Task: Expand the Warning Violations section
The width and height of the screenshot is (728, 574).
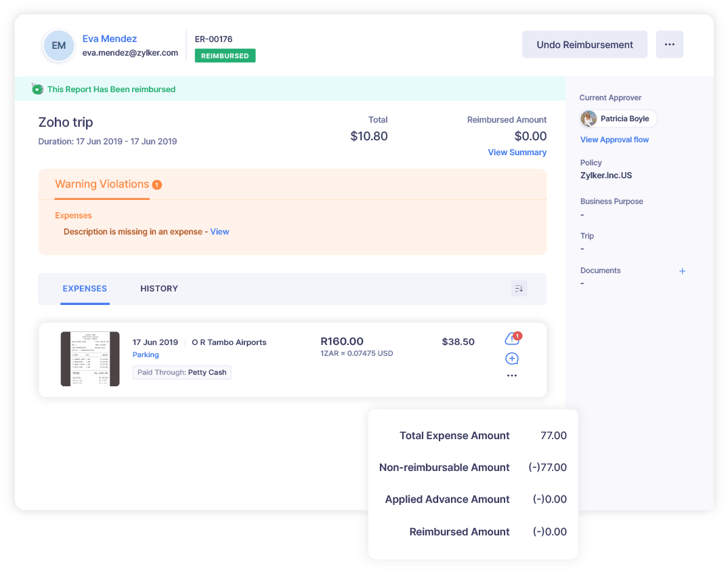Action: coord(102,184)
